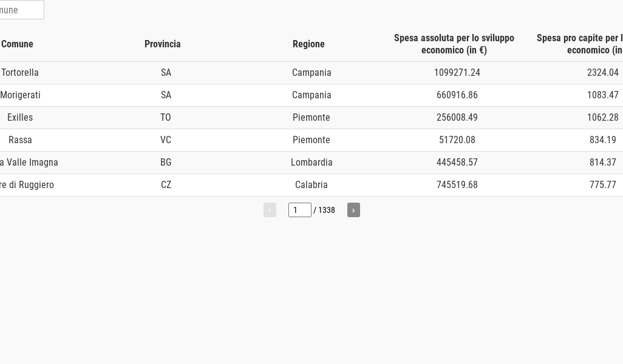Focus the Comune search box
The height and width of the screenshot is (364, 623).
point(21,10)
